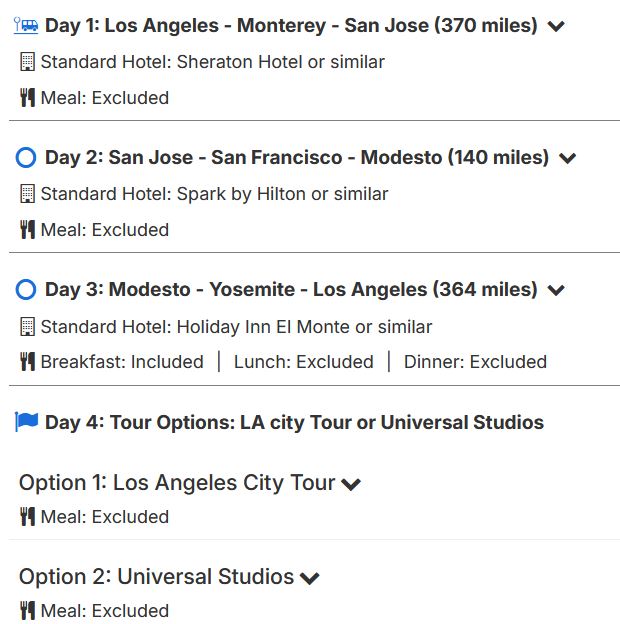Collapse Day 2 San Jose–Modesto chevron

[x=567, y=158]
